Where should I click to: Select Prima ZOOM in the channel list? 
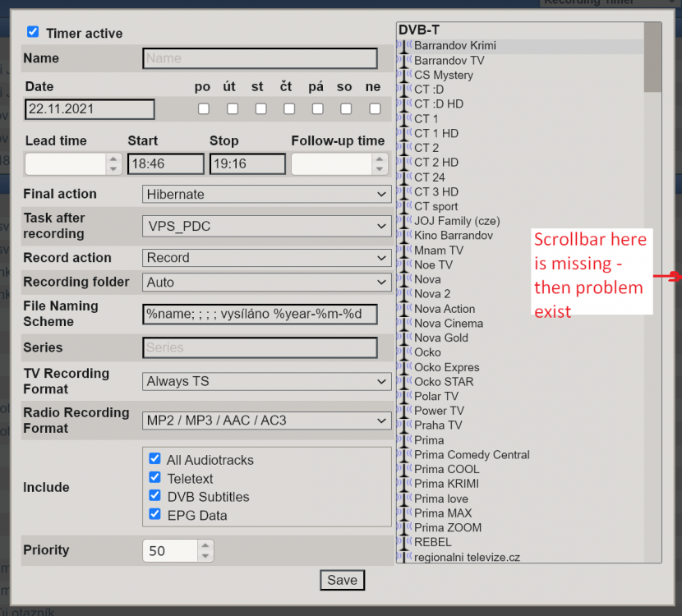click(448, 528)
